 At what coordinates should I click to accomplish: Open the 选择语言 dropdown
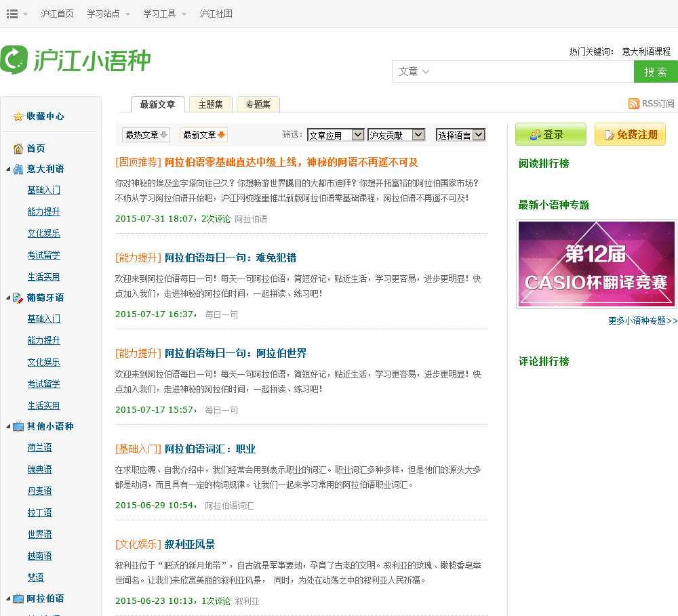click(460, 135)
